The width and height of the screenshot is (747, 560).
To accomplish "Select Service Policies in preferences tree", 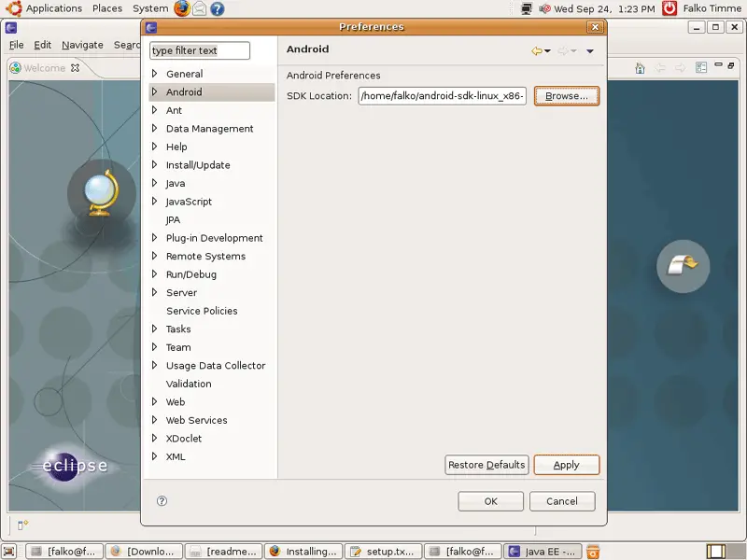I will 202,311.
